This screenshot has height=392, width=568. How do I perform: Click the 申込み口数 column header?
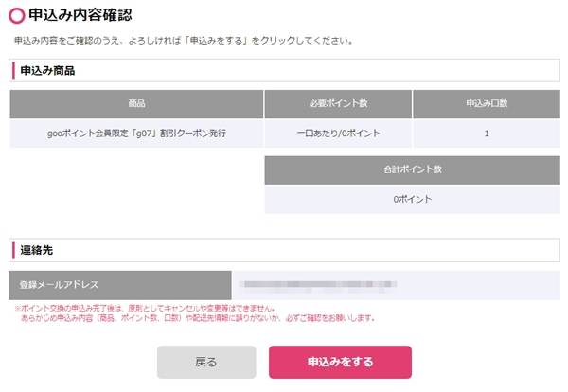487,104
